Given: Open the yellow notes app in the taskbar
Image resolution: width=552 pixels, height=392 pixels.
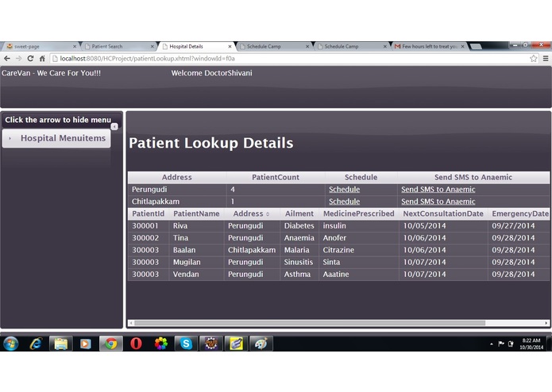Looking at the screenshot, I should click(236, 344).
